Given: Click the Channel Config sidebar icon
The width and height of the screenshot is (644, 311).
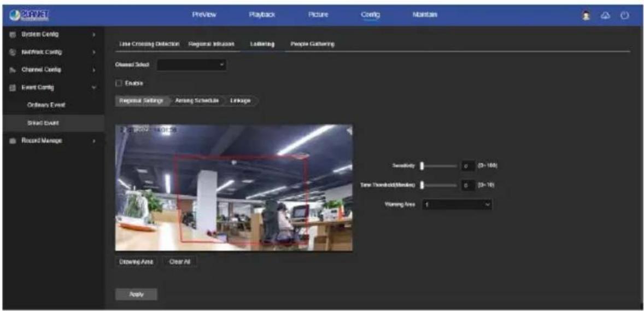Looking at the screenshot, I should pyautogui.click(x=11, y=70).
